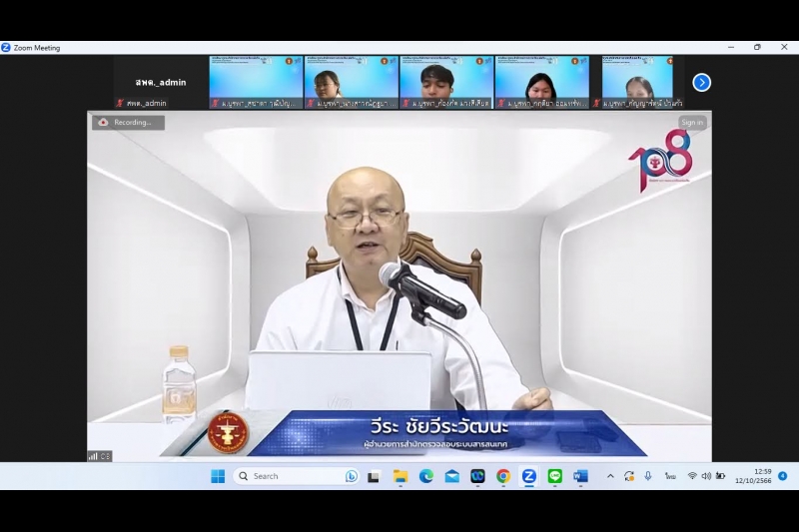Open the LINE app from the taskbar

(x=555, y=476)
